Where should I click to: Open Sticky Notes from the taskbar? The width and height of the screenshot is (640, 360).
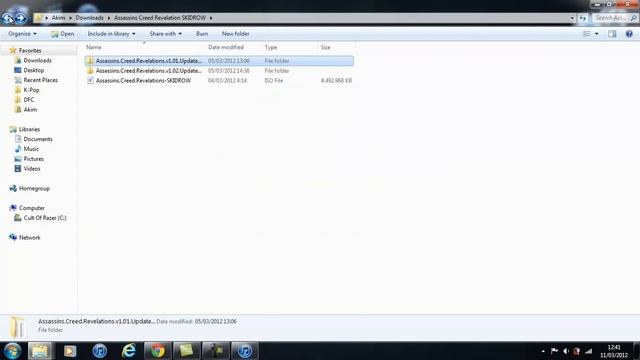click(x=187, y=351)
